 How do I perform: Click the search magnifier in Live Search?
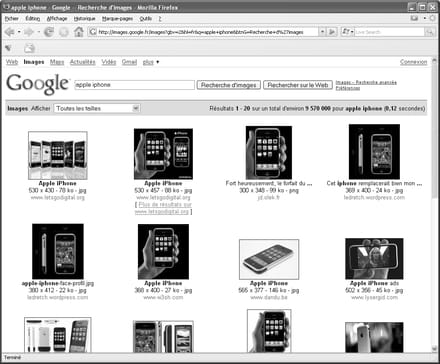(430, 32)
